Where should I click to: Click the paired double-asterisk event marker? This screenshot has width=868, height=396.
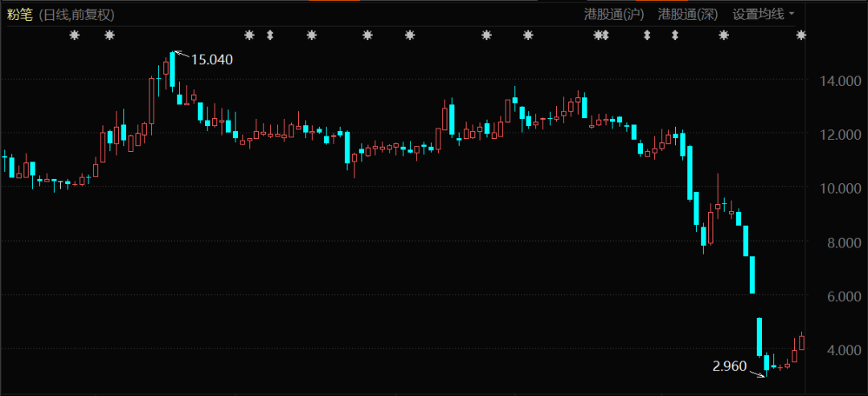601,35
